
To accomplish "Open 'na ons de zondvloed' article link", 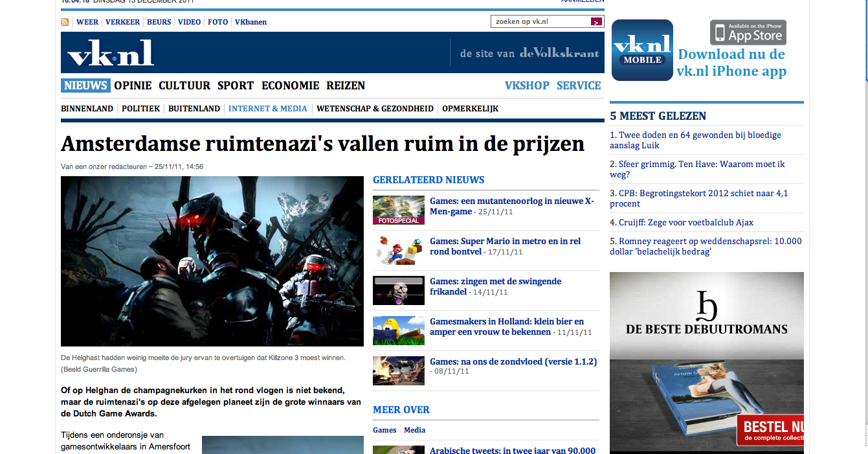I will tap(513, 361).
